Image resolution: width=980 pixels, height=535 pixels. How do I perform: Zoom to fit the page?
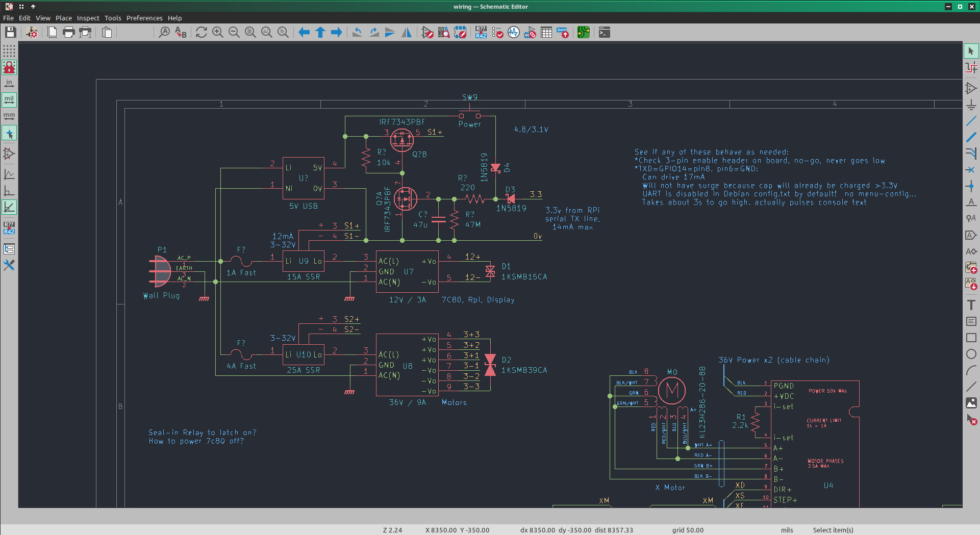point(250,33)
